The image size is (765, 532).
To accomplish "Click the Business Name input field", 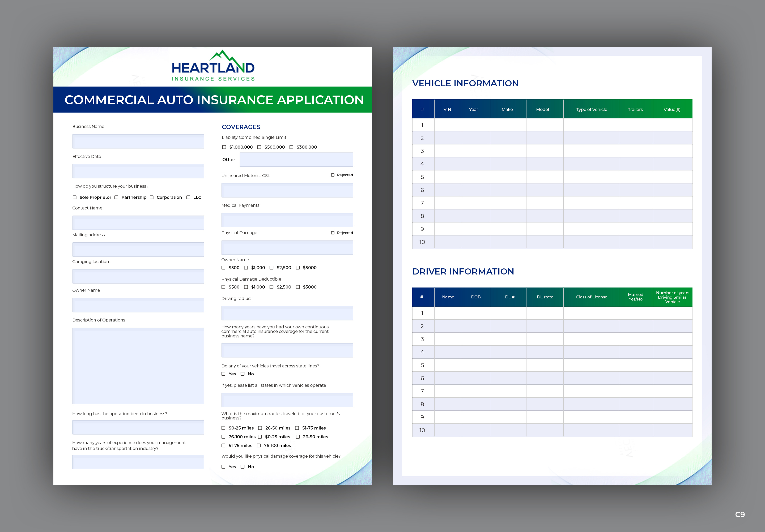I will (x=138, y=141).
